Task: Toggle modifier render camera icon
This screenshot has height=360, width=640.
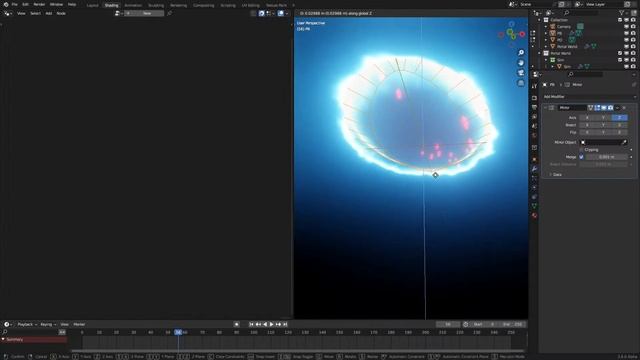Action: [x=610, y=108]
